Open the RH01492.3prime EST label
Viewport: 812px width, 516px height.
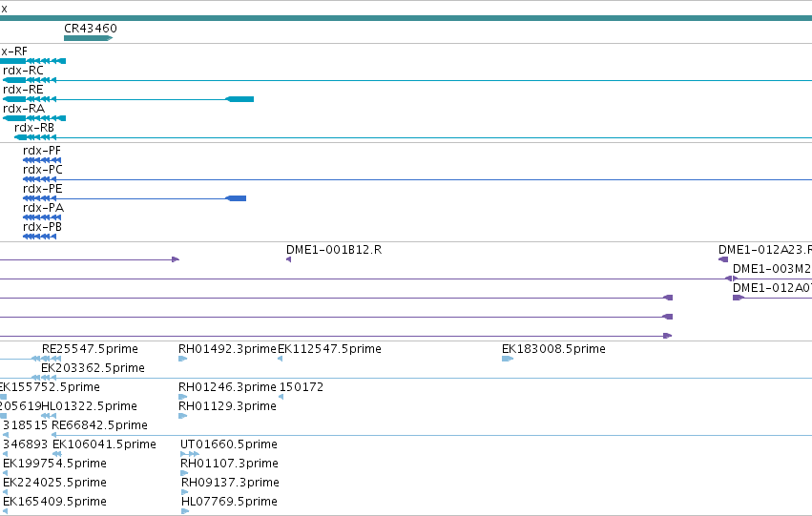227,349
